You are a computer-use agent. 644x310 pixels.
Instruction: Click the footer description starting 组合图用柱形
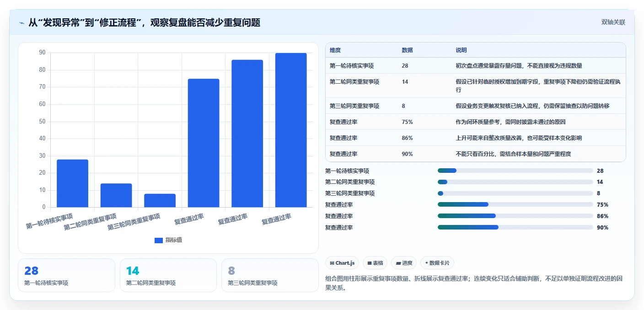click(474, 283)
